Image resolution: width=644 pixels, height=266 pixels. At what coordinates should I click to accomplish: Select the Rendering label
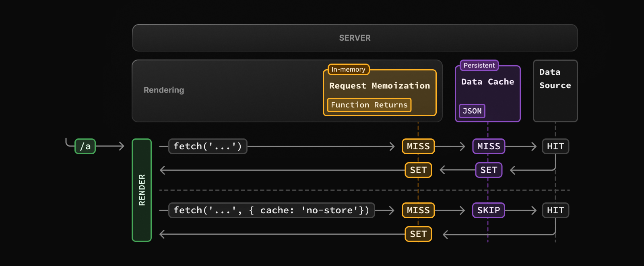click(164, 90)
